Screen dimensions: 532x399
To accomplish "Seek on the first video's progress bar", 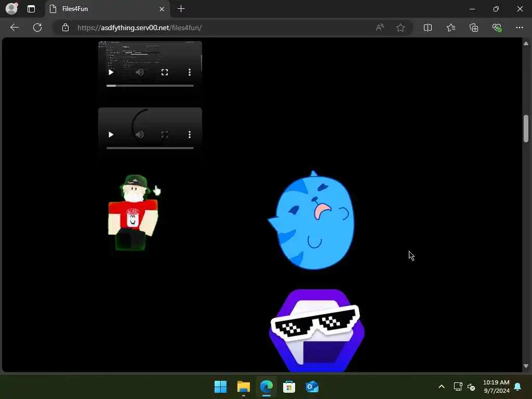I will pos(150,86).
